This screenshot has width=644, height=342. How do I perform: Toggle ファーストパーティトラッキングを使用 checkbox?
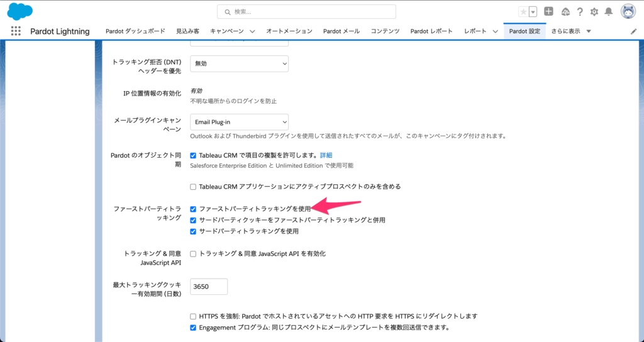193,209
